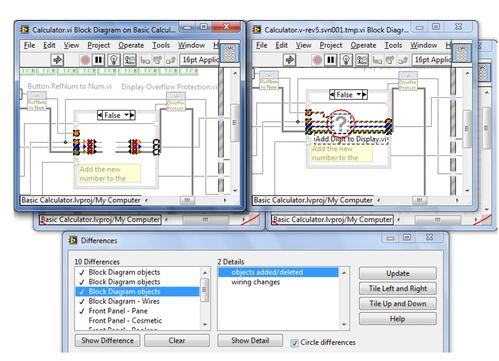This screenshot has width=499, height=361.
Task: Click LabVIEW icon in Calculator.vi title bar
Action: click(25, 29)
